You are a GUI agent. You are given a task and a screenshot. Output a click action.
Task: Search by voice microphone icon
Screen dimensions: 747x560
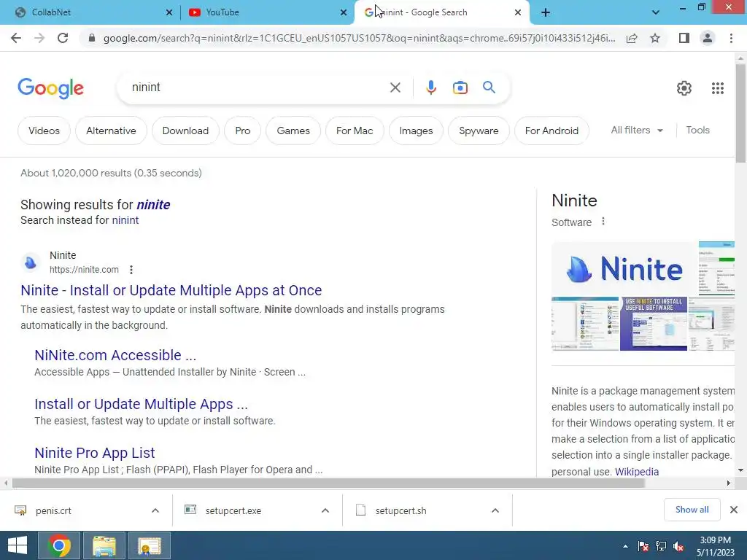(430, 87)
